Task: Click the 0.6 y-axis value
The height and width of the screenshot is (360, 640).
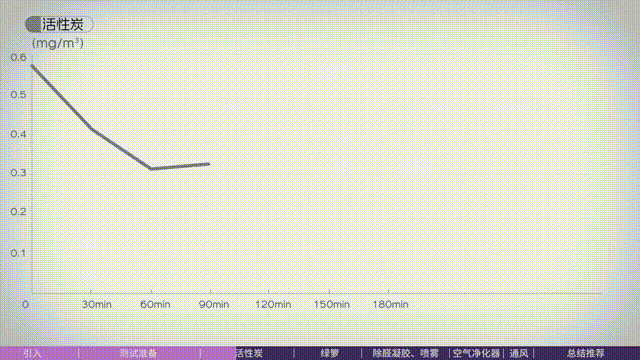Action: point(18,57)
